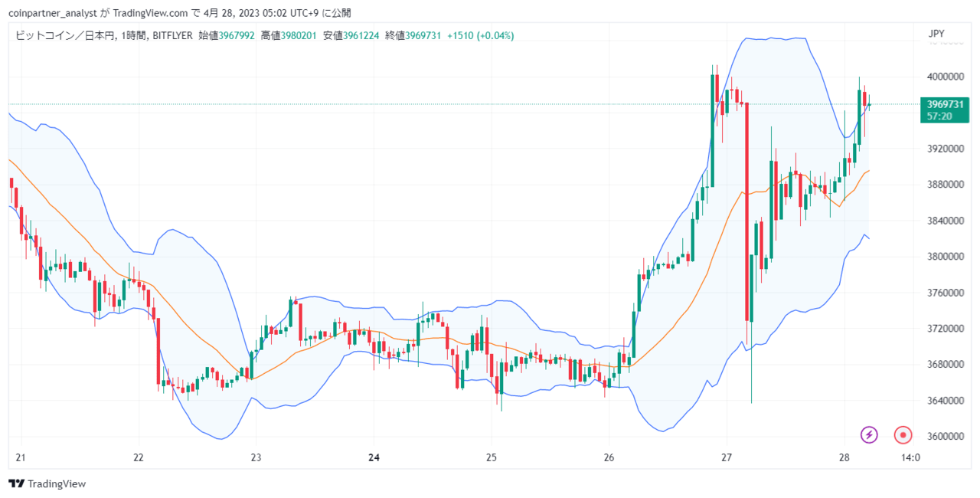The width and height of the screenshot is (980, 498).
Task: Click the green current price label 3969731
Action: (946, 110)
